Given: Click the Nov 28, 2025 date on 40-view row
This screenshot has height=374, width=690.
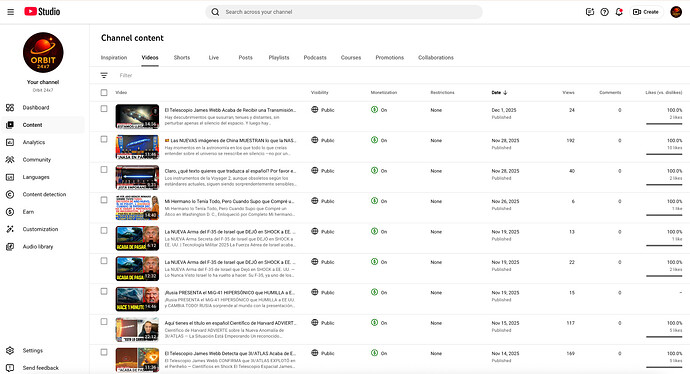Looking at the screenshot, I should tap(505, 171).
